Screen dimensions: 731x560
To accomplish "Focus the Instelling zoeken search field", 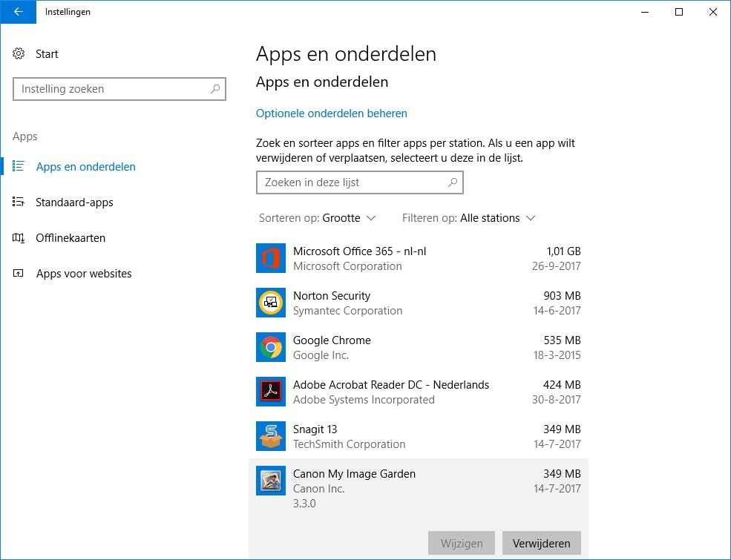I will (119, 88).
